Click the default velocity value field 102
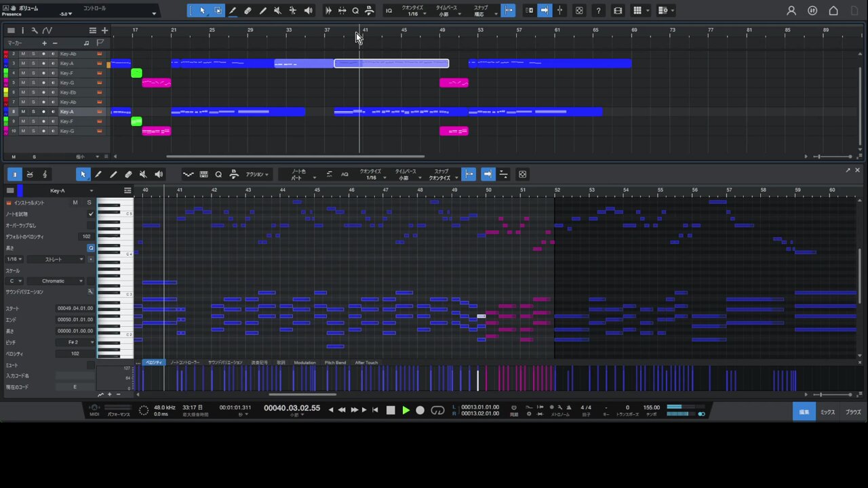 [86, 237]
